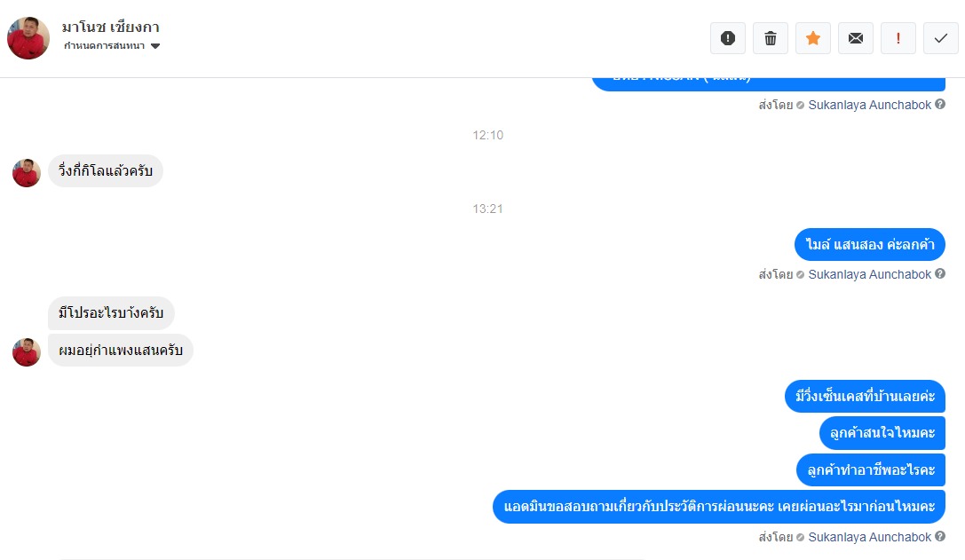Click customer avatar beside ผมอยู่กำแพงแสนครับ message

[27, 352]
